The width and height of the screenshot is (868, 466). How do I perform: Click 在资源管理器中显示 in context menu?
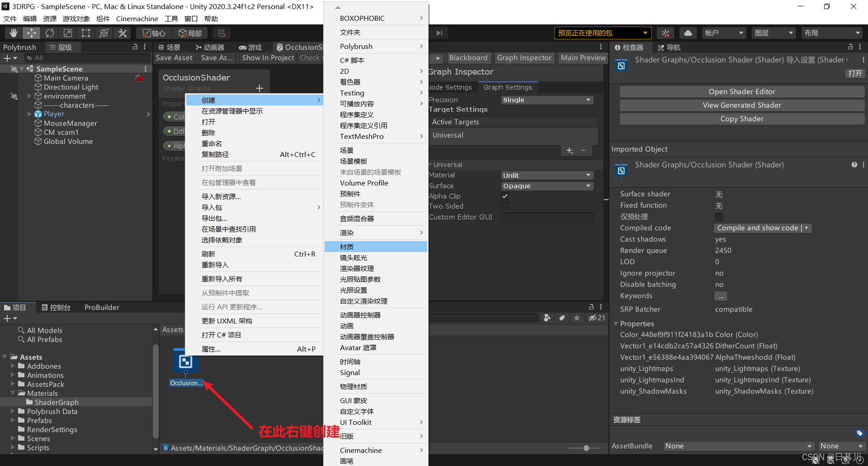point(255,111)
